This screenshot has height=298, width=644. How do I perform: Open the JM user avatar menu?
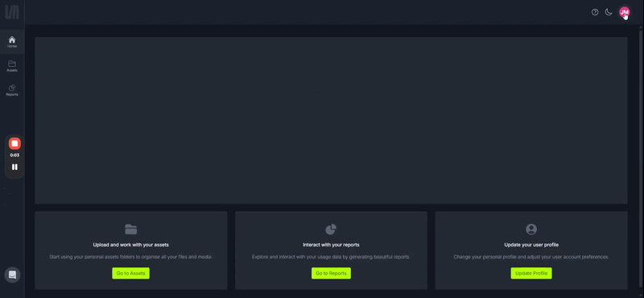(625, 12)
